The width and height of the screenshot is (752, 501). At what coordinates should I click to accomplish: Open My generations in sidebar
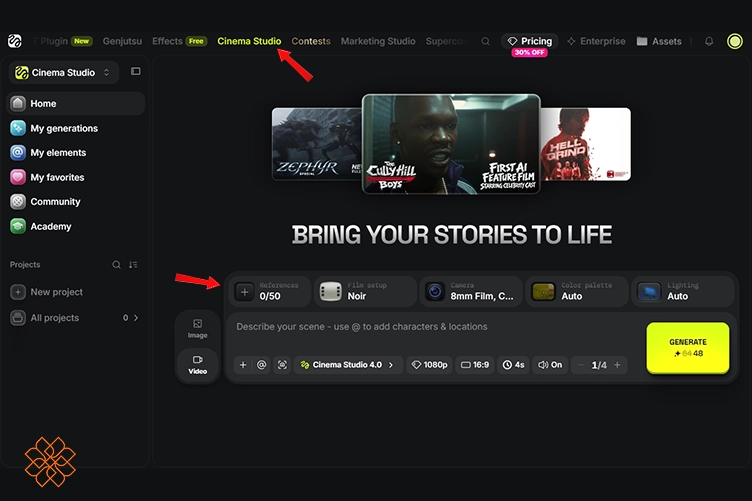(76, 128)
